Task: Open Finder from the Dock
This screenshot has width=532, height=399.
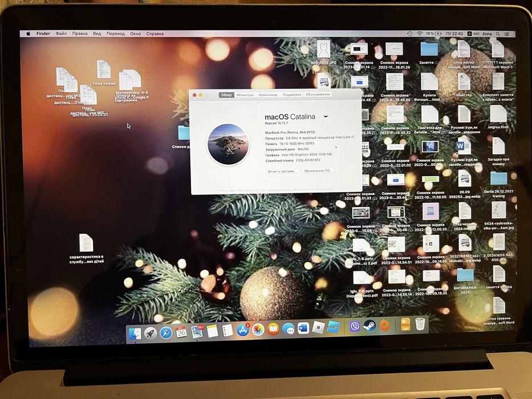Action: [135, 334]
